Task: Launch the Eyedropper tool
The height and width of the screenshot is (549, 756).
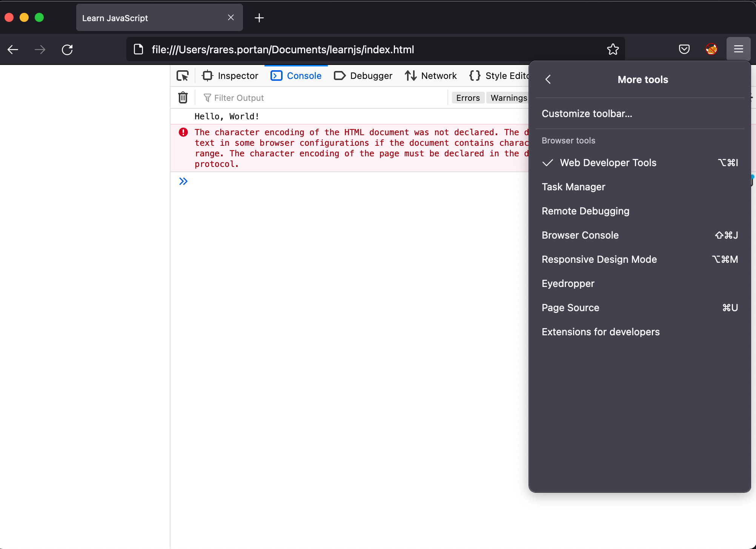Action: [568, 284]
